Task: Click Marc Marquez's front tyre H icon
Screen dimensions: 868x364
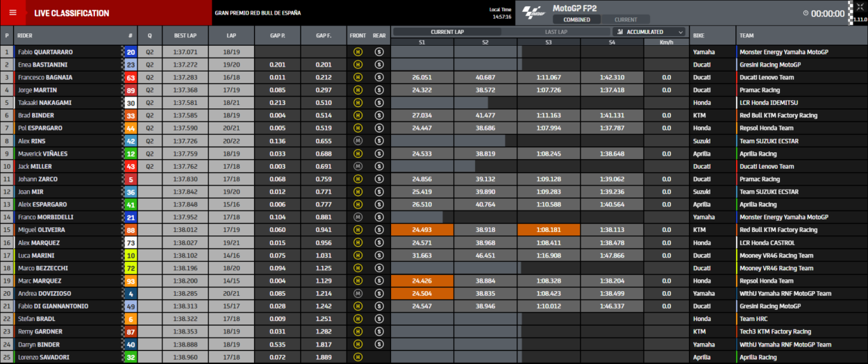Action: coord(358,281)
